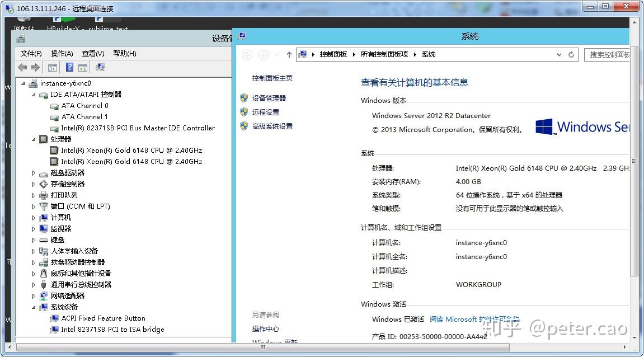The width and height of the screenshot is (644, 357).
Task: Click 系统 breadcrumb segment
Action: point(429,54)
